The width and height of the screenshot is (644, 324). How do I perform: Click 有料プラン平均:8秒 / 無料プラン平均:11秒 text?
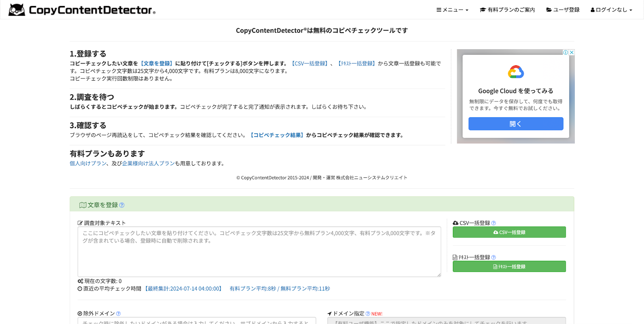pos(280,289)
